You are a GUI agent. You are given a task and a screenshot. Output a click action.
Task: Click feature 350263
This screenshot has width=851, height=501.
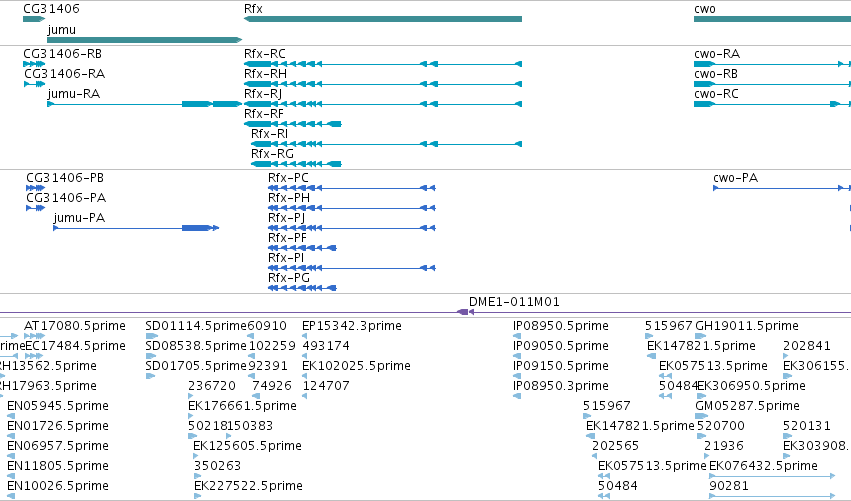pyautogui.click(x=217, y=466)
